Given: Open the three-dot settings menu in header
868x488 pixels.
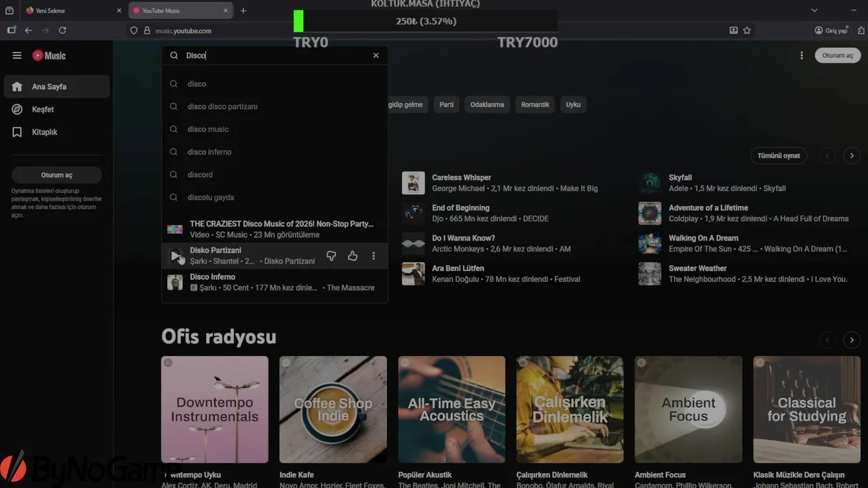Looking at the screenshot, I should (802, 56).
